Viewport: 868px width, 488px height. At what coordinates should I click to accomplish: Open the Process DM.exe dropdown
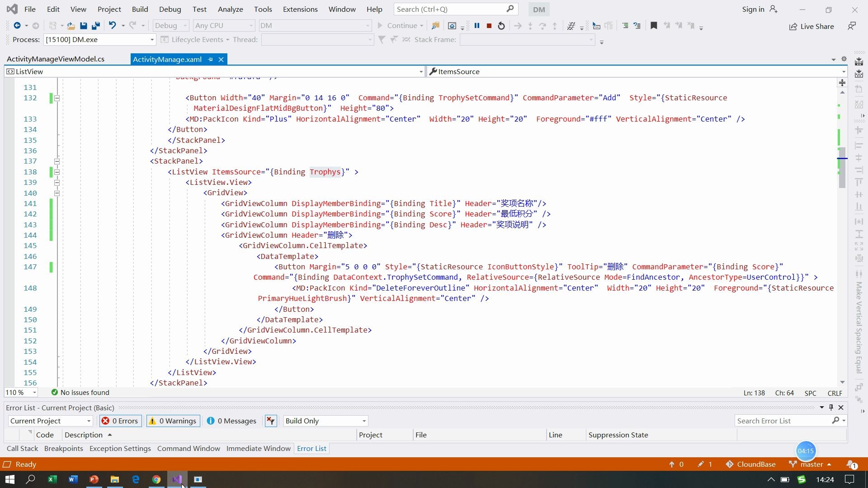click(152, 40)
